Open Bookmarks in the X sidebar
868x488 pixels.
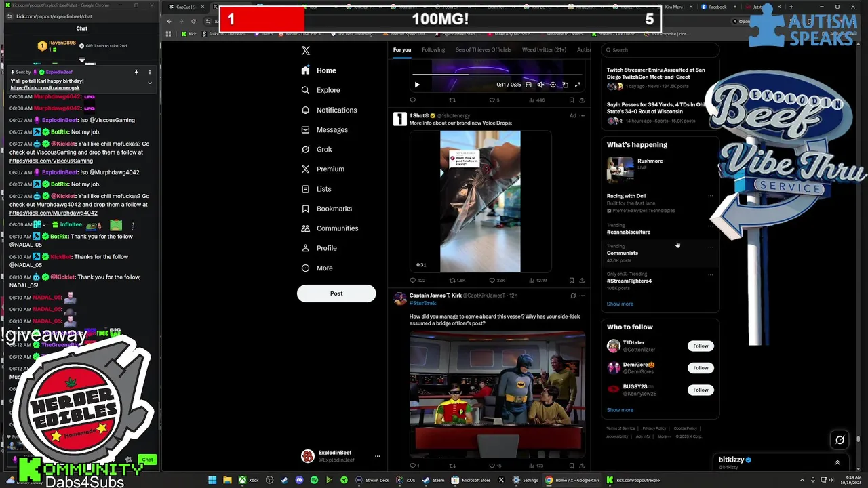tap(326, 209)
